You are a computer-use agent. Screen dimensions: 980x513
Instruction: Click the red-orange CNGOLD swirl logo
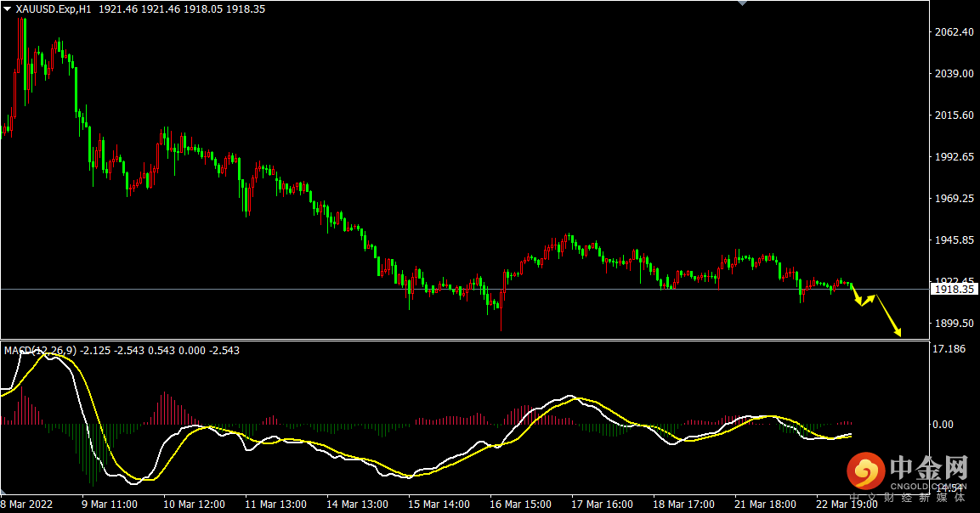tap(865, 470)
